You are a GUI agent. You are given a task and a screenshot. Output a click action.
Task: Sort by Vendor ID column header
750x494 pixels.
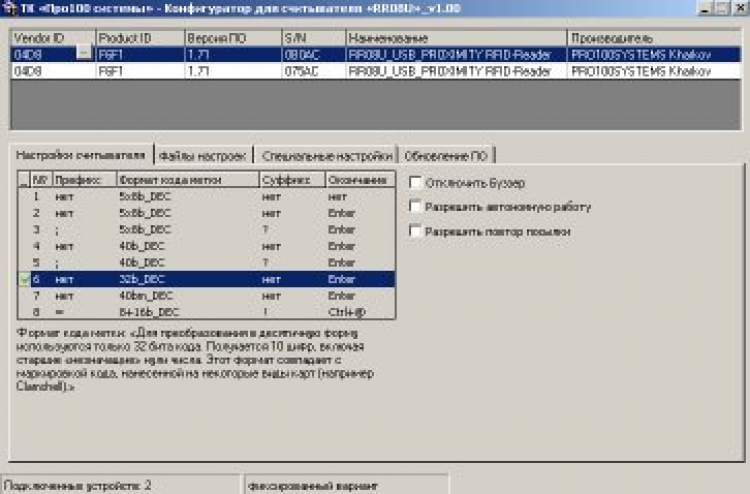[x=53, y=38]
